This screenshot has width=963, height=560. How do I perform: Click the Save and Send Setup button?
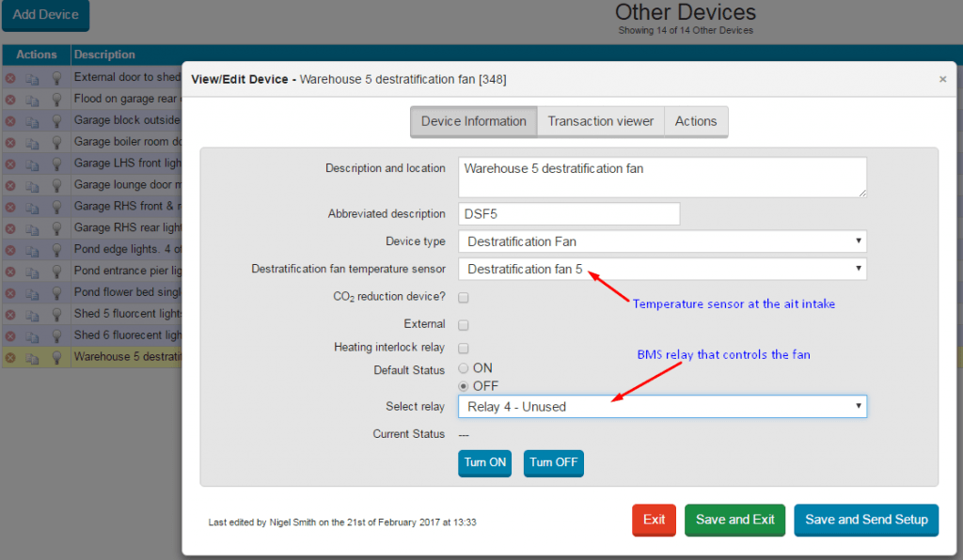[x=865, y=520]
